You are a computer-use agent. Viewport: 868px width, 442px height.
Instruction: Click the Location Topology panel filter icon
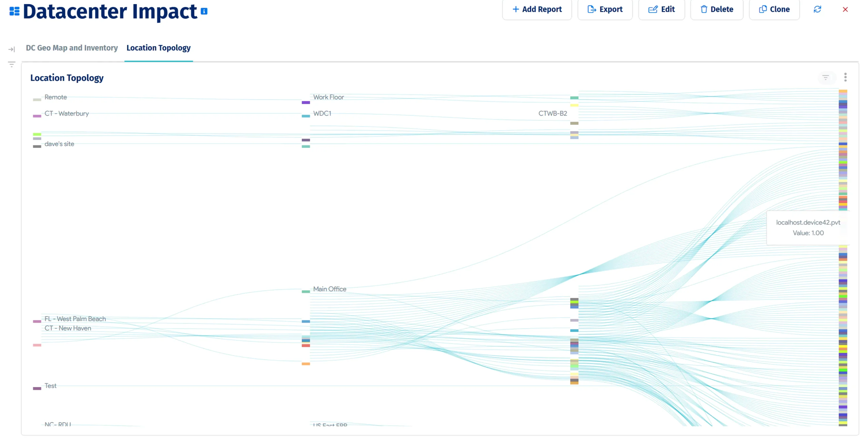coord(825,78)
